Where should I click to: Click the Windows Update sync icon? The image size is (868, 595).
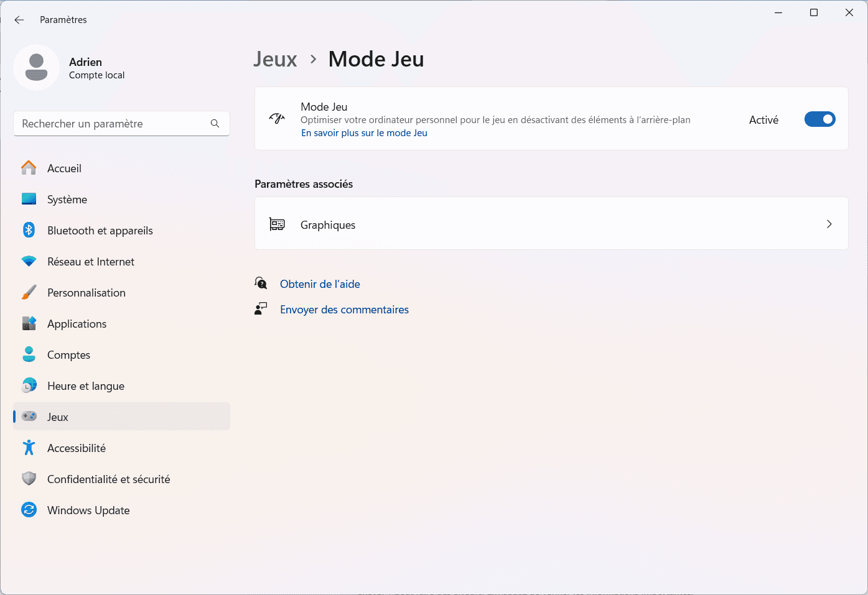click(29, 510)
